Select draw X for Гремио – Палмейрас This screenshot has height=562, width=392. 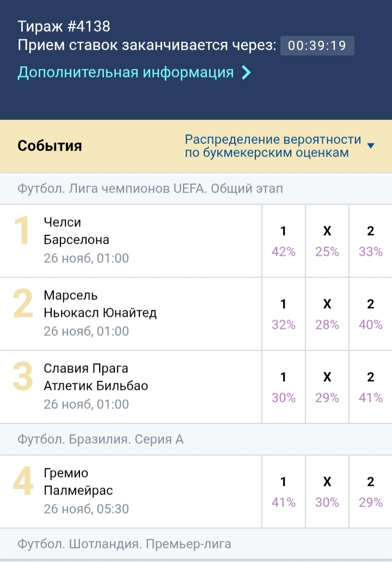click(x=327, y=492)
